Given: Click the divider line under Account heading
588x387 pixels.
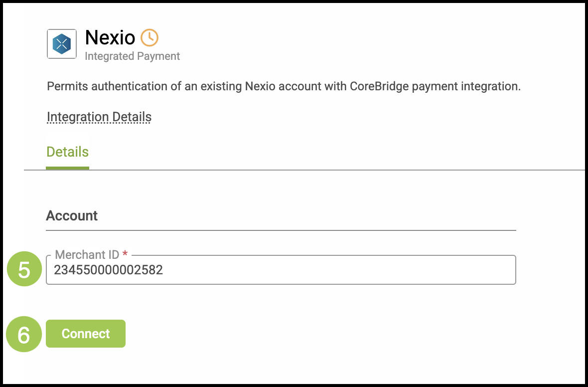Looking at the screenshot, I should click(x=281, y=230).
